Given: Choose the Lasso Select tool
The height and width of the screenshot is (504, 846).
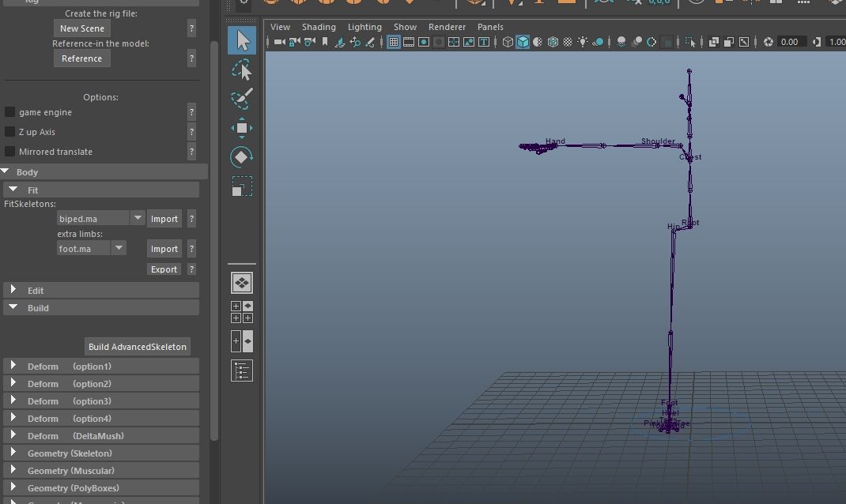Looking at the screenshot, I should pos(242,70).
